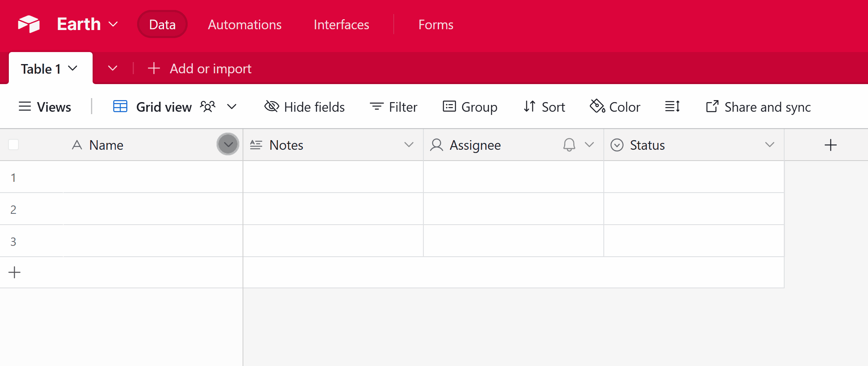Click the row height icon
This screenshot has width=868, height=366.
(x=672, y=107)
